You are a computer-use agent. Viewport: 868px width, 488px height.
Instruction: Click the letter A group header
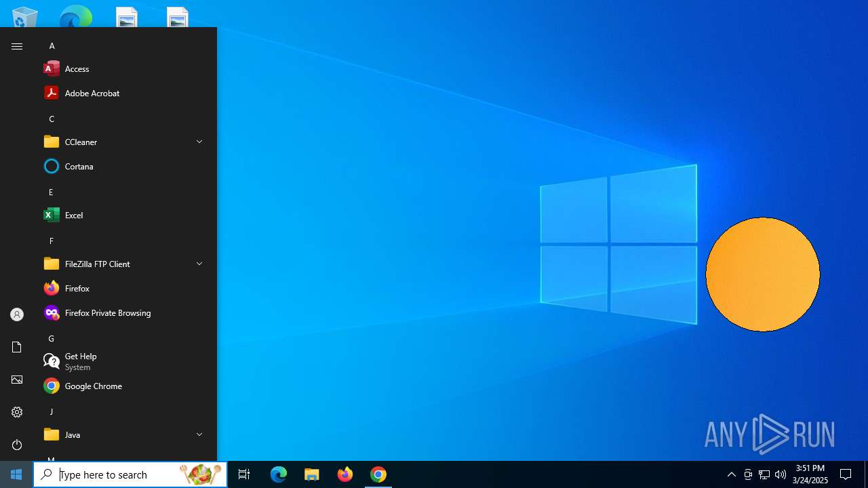(x=52, y=46)
